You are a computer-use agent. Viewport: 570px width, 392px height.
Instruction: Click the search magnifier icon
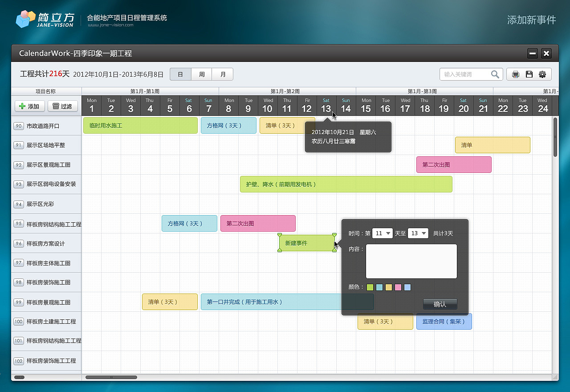(495, 74)
